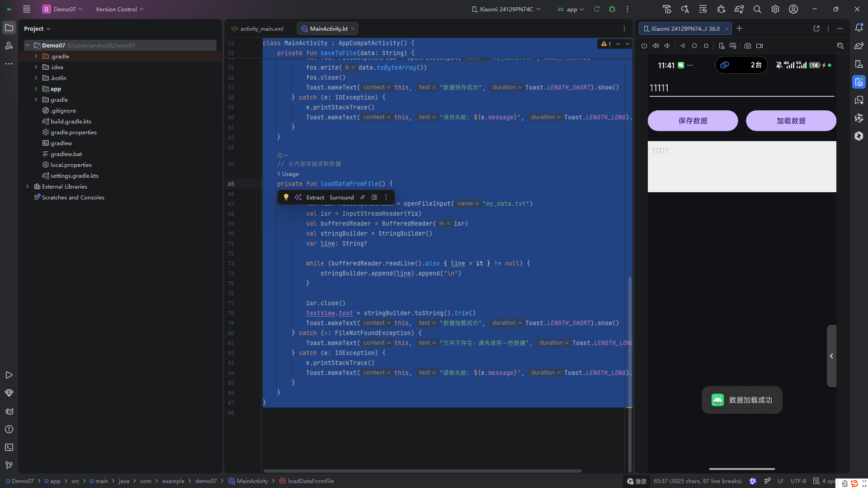The width and height of the screenshot is (868, 488).
Task: Open the Project view dropdown
Action: pos(37,28)
